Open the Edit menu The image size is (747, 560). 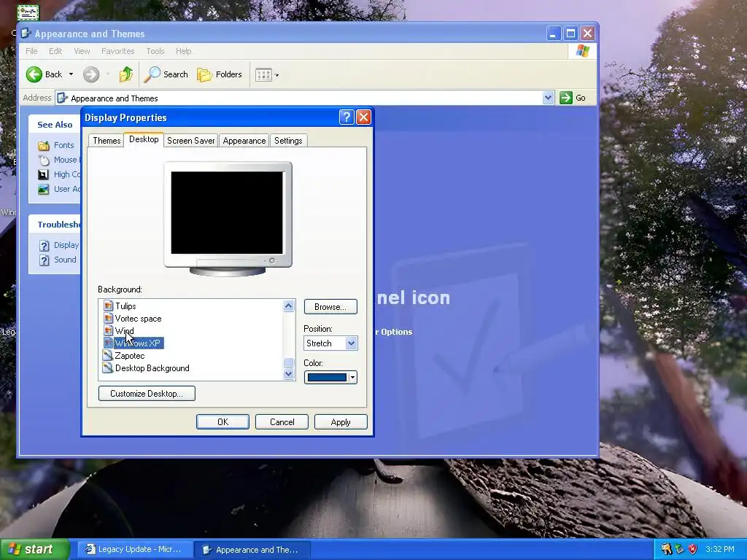pyautogui.click(x=55, y=51)
